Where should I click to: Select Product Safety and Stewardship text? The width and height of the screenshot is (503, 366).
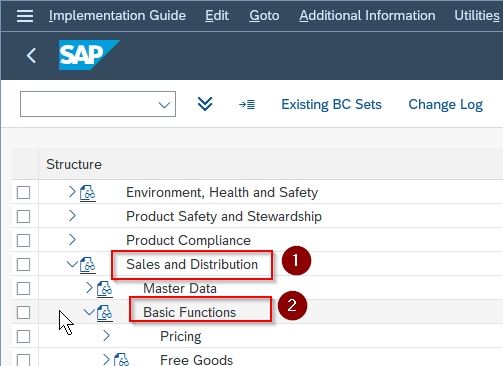point(224,217)
